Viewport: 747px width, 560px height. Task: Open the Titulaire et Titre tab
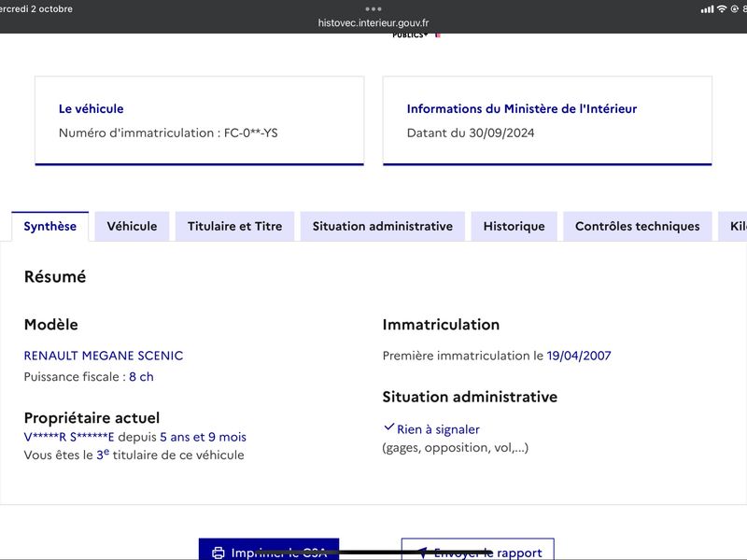click(235, 226)
